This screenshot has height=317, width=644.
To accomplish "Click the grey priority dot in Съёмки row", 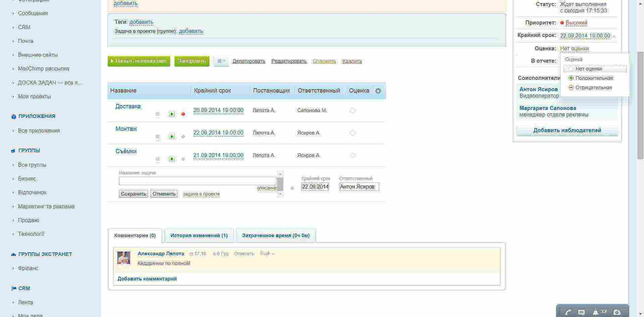I will pyautogui.click(x=183, y=159).
